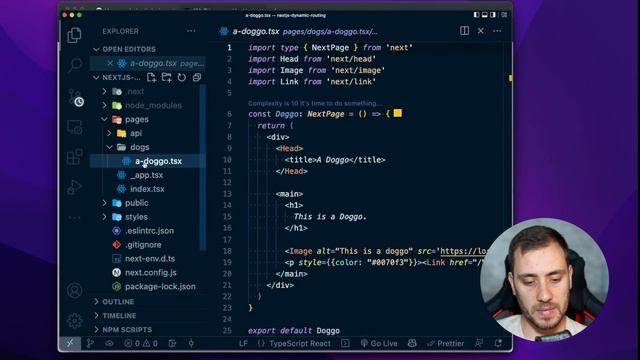This screenshot has width=640, height=360.
Task: Open the Explorer view in activity bar
Action: click(74, 35)
